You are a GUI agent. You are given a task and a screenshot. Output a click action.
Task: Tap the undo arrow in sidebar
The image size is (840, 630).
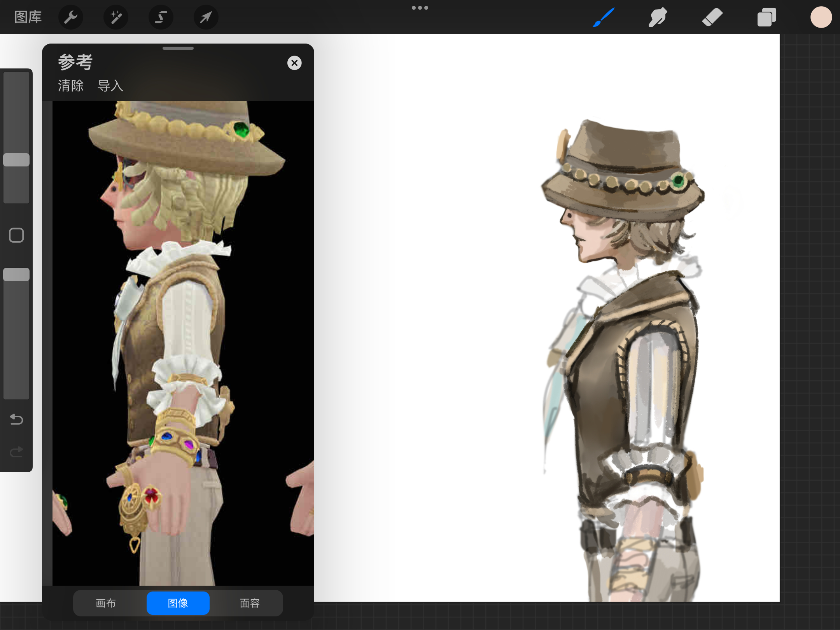pyautogui.click(x=16, y=419)
